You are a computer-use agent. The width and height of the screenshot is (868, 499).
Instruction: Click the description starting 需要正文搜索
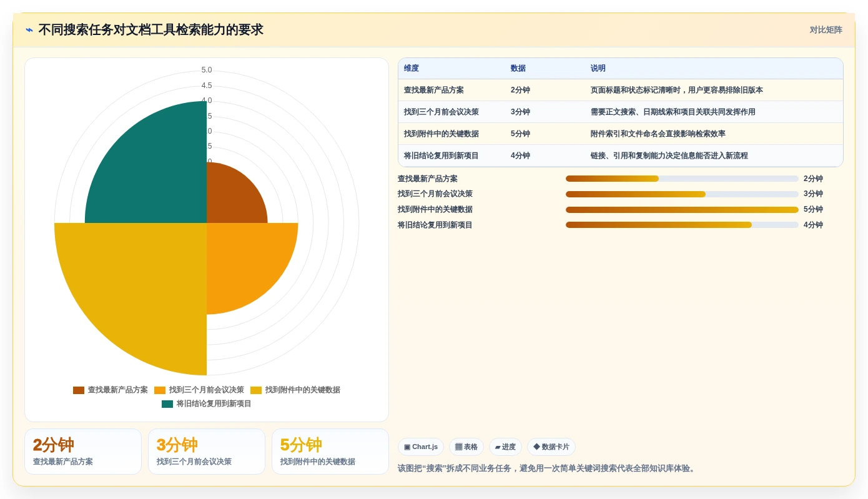coord(673,112)
